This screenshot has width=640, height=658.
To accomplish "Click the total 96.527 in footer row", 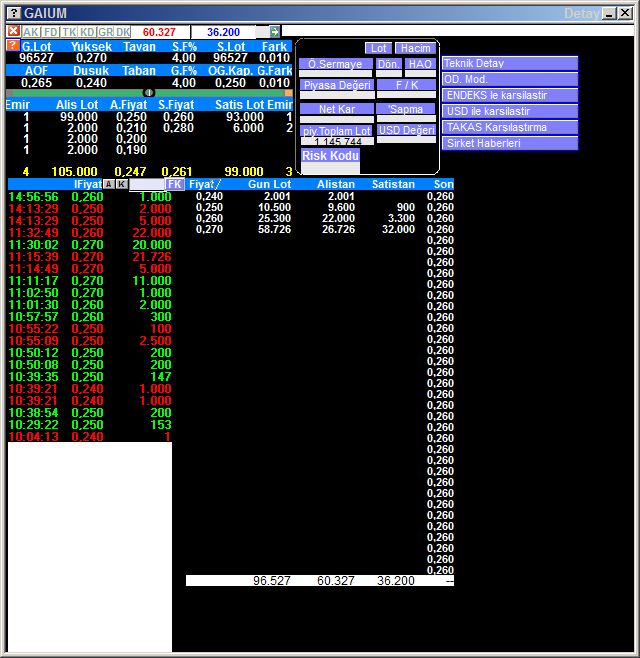I will tap(272, 581).
